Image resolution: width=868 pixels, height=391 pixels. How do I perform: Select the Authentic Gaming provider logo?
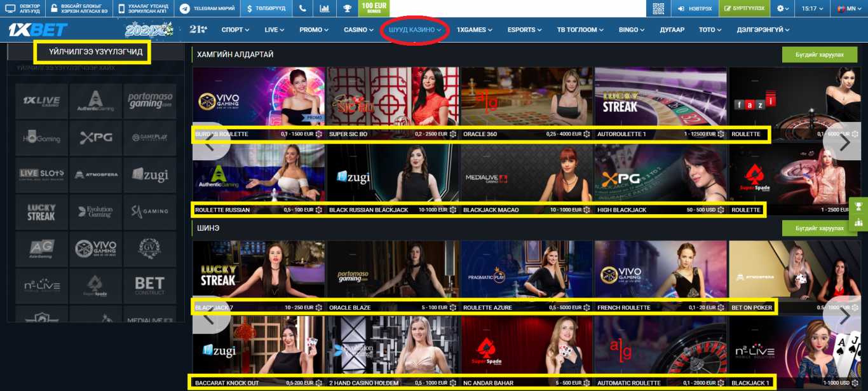pyautogui.click(x=95, y=101)
